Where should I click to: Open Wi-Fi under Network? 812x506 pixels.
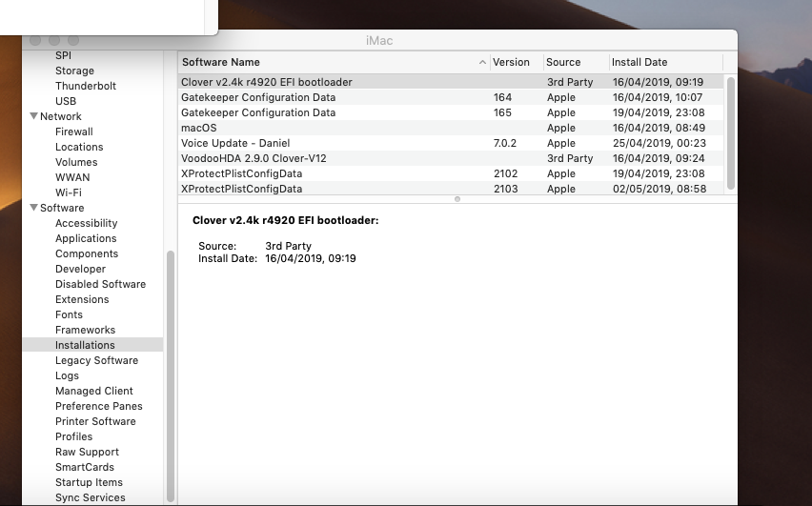pyautogui.click(x=69, y=192)
